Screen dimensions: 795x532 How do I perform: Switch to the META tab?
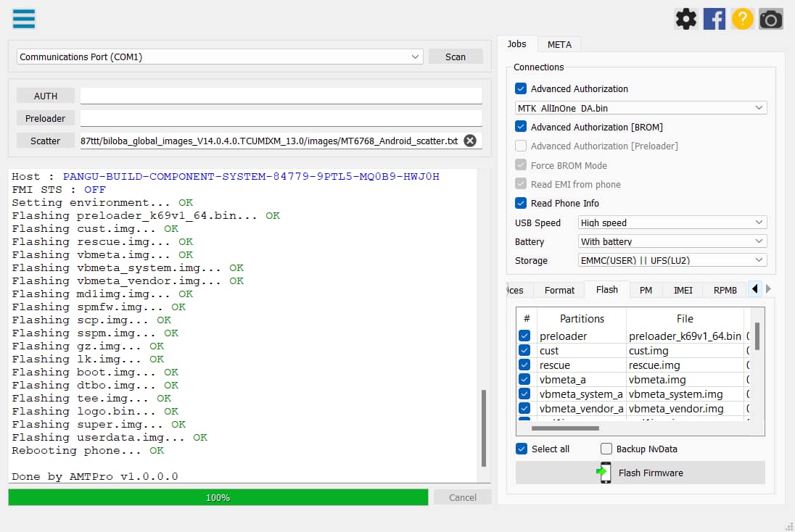click(559, 45)
